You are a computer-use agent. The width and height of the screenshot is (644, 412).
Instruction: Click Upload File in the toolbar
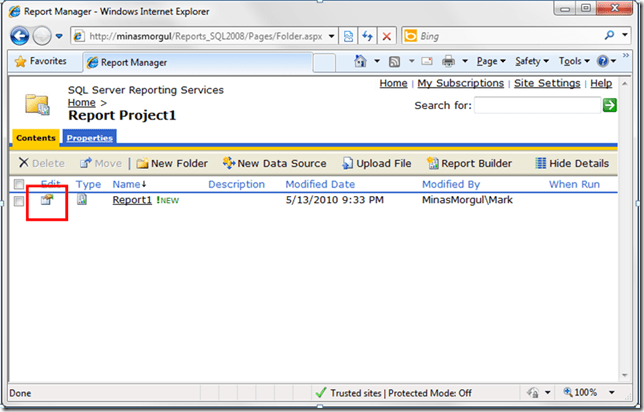pyautogui.click(x=376, y=163)
